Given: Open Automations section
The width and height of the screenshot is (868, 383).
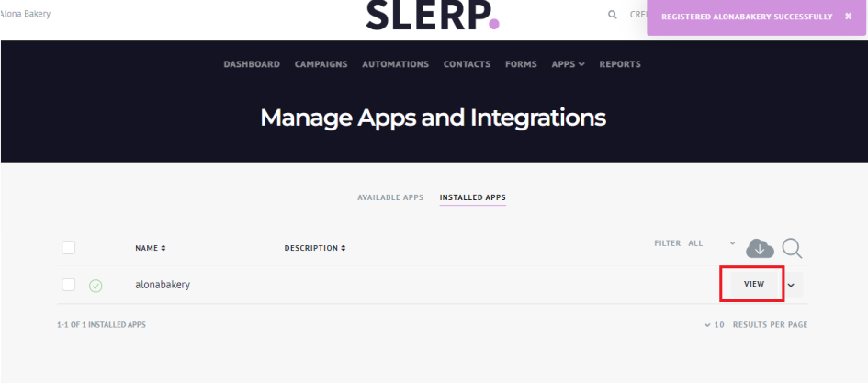Looking at the screenshot, I should point(395,64).
